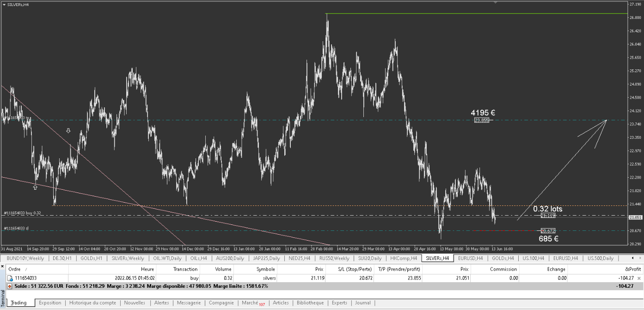This screenshot has height=310, width=644.
Task: Switch to the GOLDs,H1 chart tab
Action: coord(91,258)
